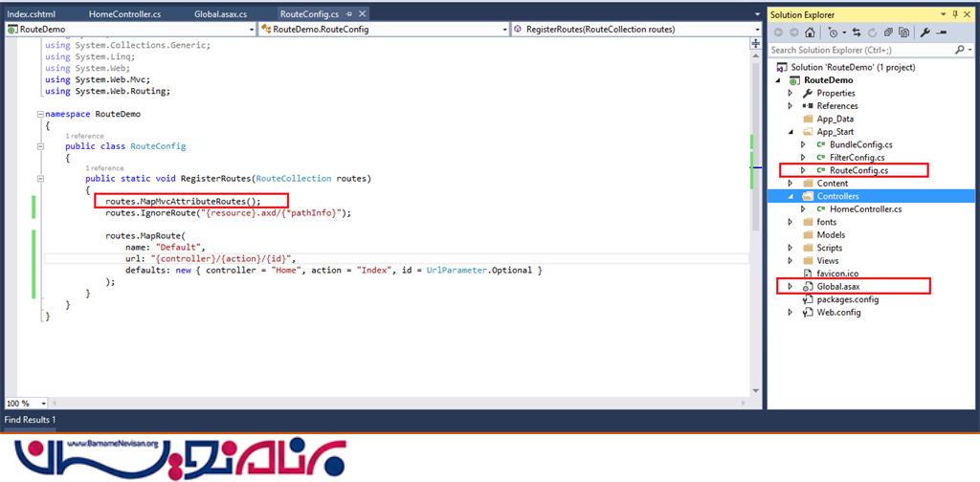The image size is (980, 482).
Task: Click the References node icon
Action: [x=807, y=105]
